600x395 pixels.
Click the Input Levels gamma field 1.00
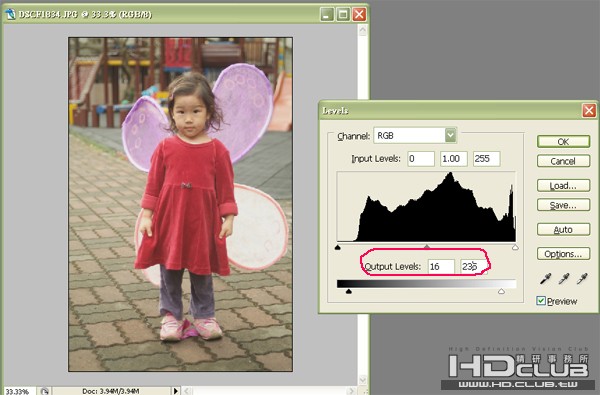click(454, 159)
